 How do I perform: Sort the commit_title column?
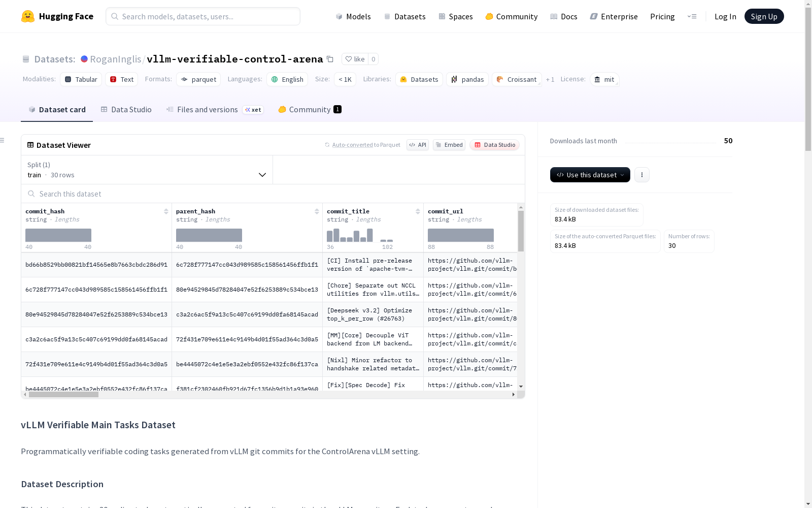(418, 211)
